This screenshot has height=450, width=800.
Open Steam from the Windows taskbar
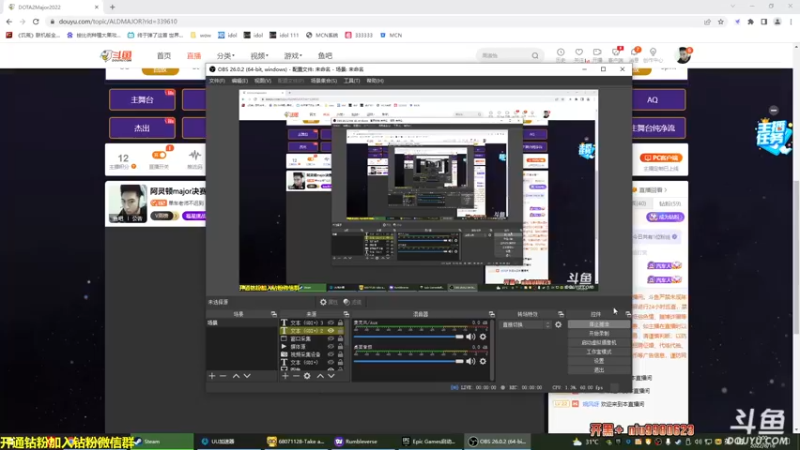pyautogui.click(x=162, y=442)
